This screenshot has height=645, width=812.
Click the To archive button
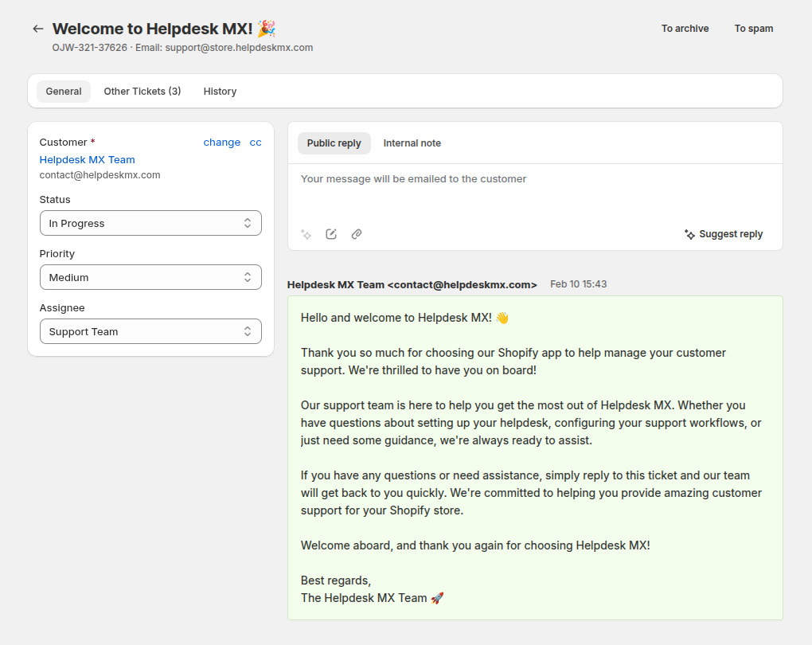click(685, 29)
